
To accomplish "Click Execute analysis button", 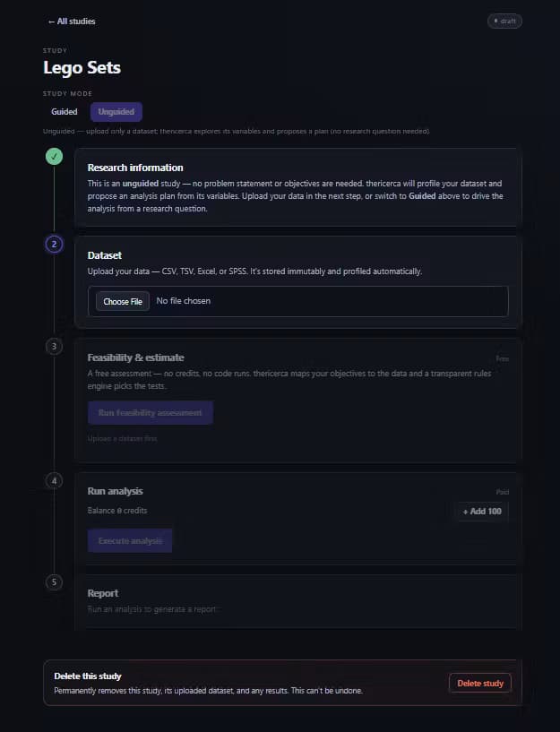I will coord(130,540).
